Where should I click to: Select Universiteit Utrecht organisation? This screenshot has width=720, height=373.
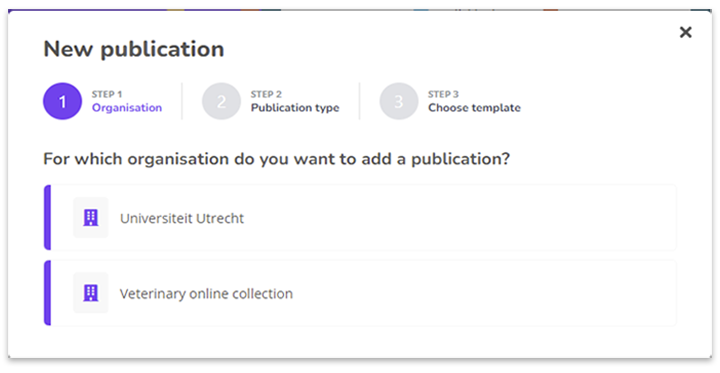[360, 218]
